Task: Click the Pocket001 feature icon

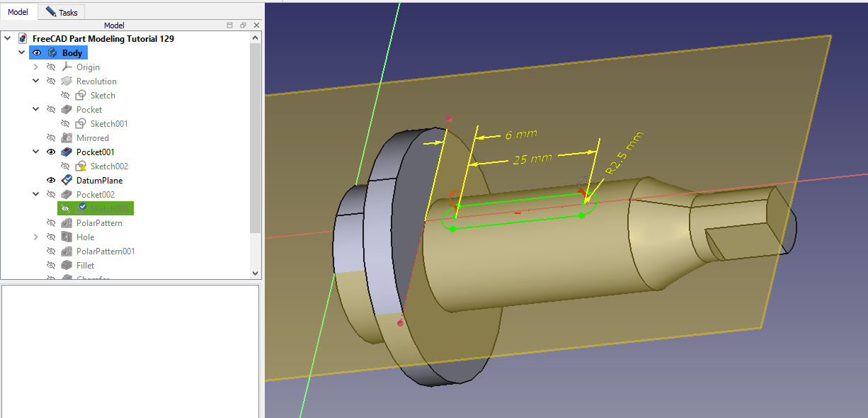Action: coord(67,152)
